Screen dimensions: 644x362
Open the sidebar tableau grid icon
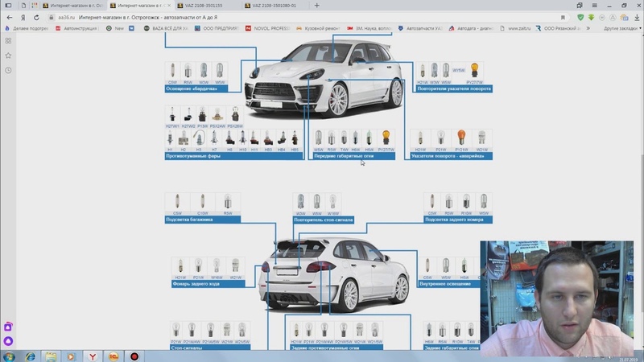pos(8,41)
